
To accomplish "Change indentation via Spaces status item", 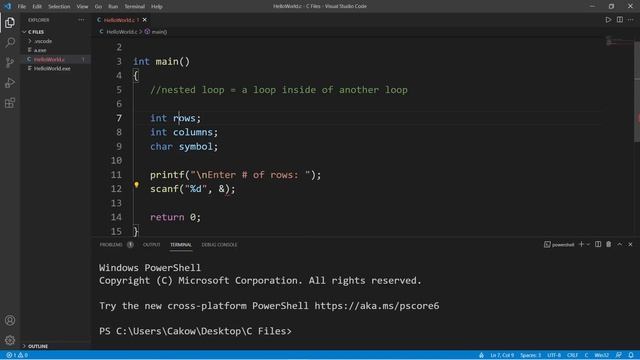I will (x=530, y=355).
